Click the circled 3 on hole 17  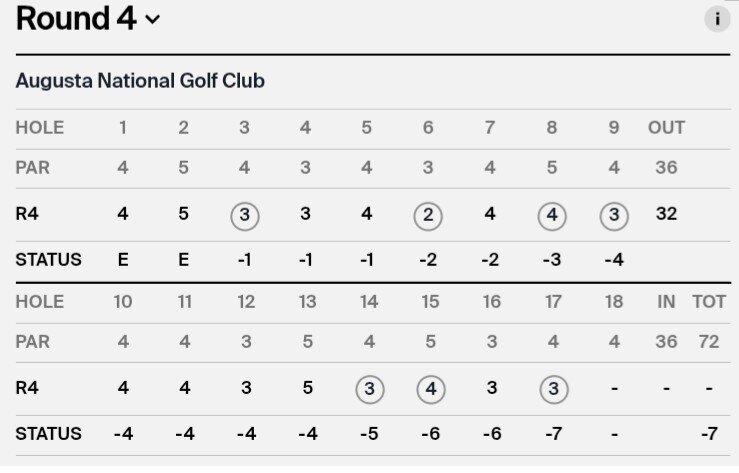(554, 390)
